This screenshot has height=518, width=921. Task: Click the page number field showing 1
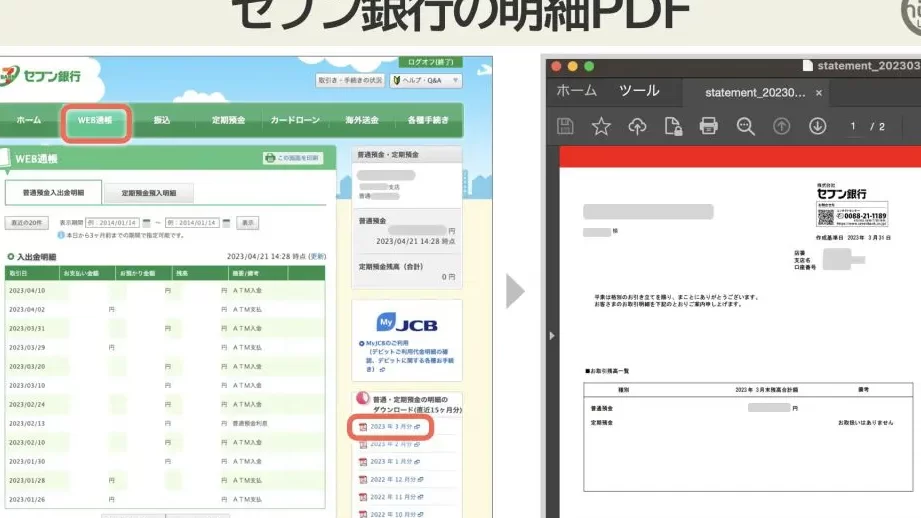[x=853, y=126]
